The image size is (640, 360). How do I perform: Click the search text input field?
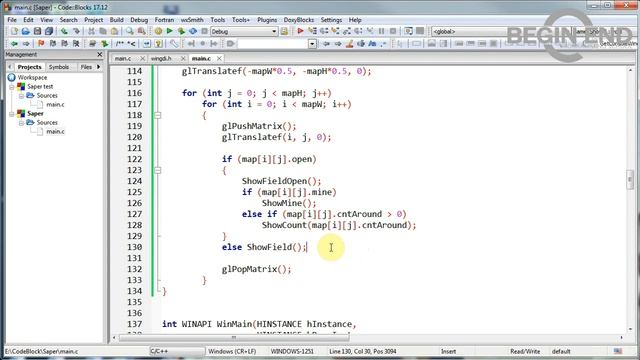(x=273, y=44)
